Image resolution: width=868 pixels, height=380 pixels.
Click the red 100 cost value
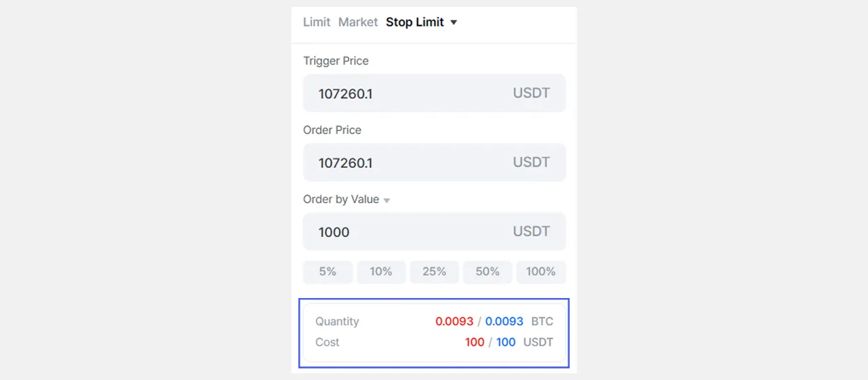[x=475, y=342]
